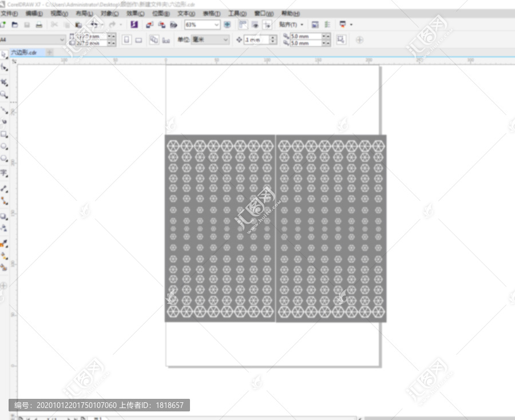This screenshot has width=515, height=420.
Task: Click the page width input field
Action: pos(92,37)
